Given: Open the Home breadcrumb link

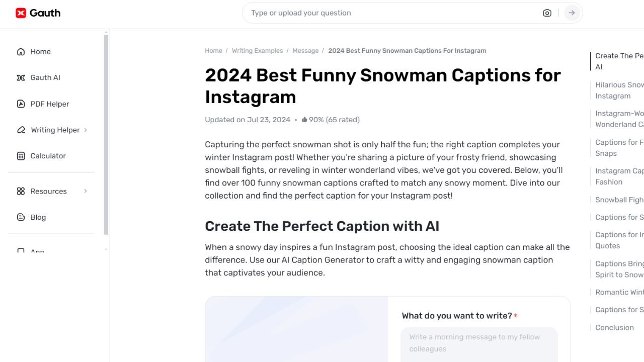Looking at the screenshot, I should click(x=213, y=50).
